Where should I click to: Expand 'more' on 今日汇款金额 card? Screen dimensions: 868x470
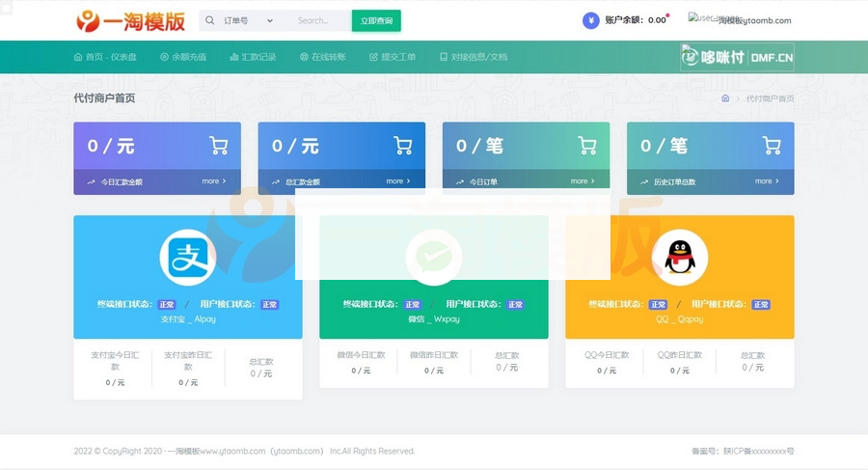pos(214,181)
